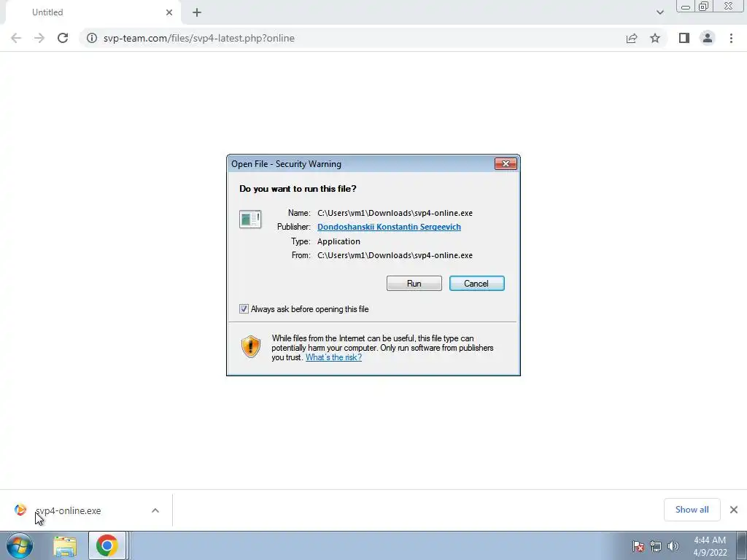The image size is (747, 560).
Task: Open Action Center flag icon in tray
Action: [638, 546]
